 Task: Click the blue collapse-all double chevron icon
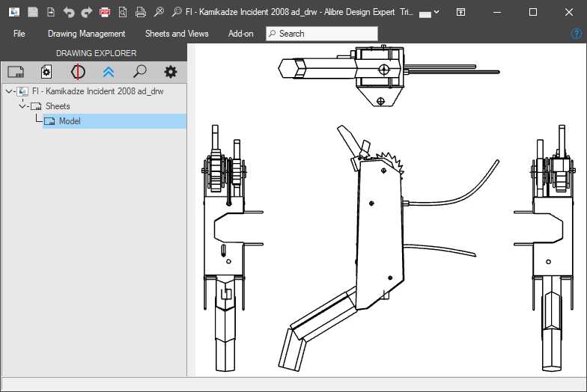[109, 72]
